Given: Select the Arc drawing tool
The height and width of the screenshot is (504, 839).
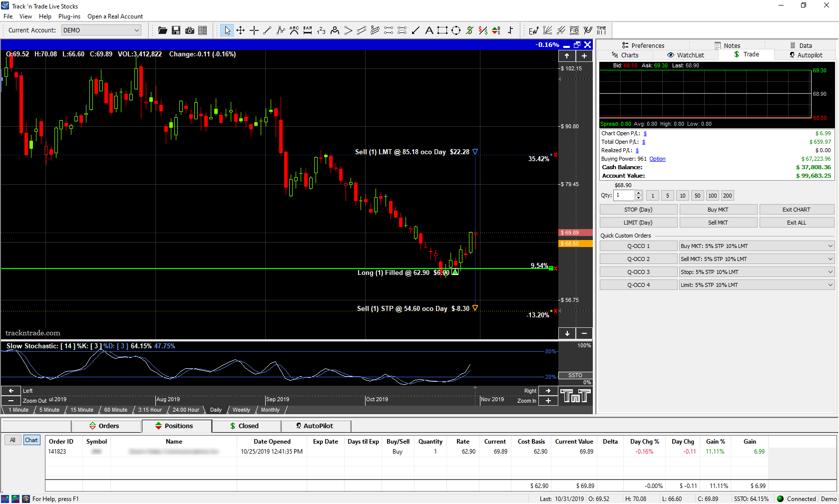Looking at the screenshot, I should (x=294, y=30).
